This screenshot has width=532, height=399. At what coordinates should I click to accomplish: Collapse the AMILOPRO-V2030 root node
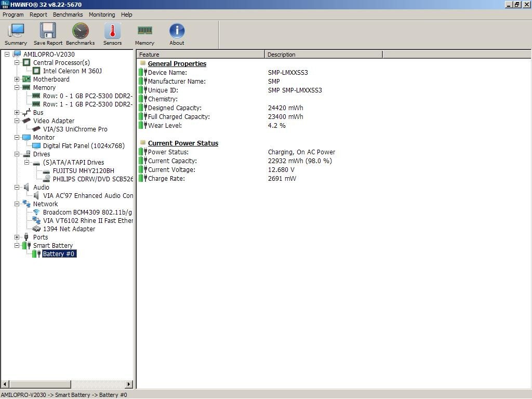(x=7, y=54)
